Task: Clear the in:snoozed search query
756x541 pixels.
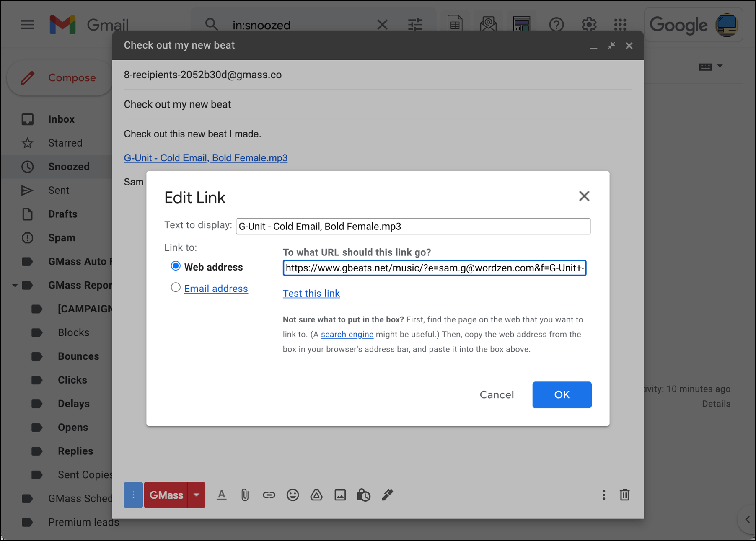Action: pos(382,25)
